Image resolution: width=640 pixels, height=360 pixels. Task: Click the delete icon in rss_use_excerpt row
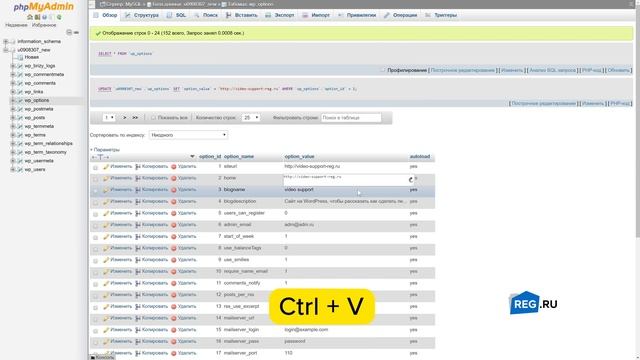click(x=173, y=307)
